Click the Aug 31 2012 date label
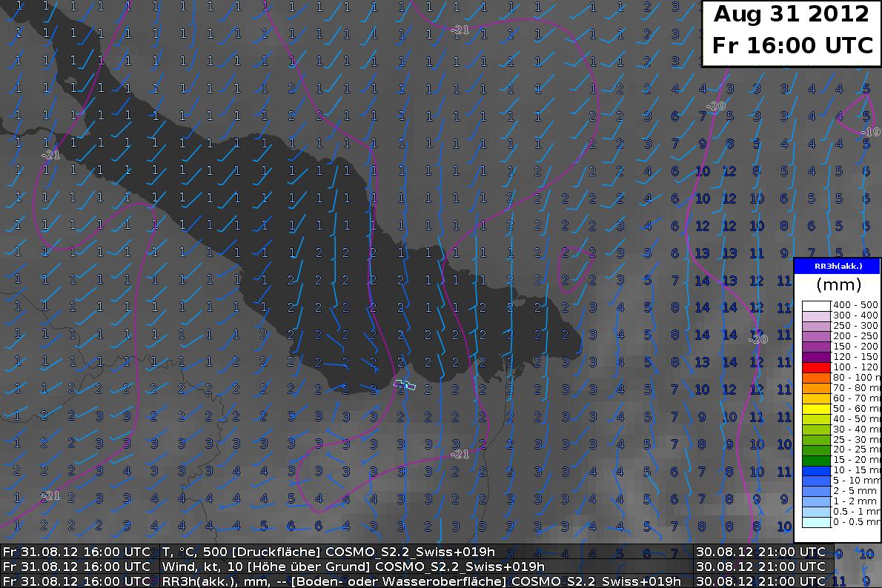This screenshot has height=588, width=882. [791, 14]
